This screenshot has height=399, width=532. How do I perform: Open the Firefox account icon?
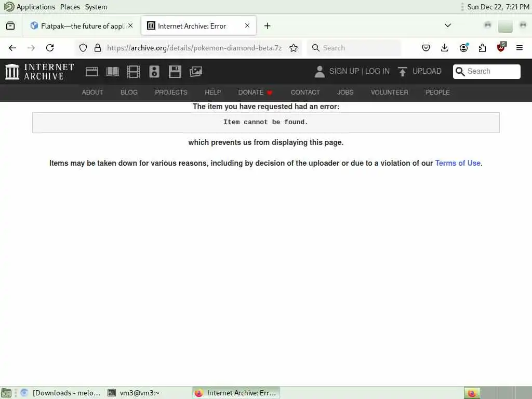[463, 48]
